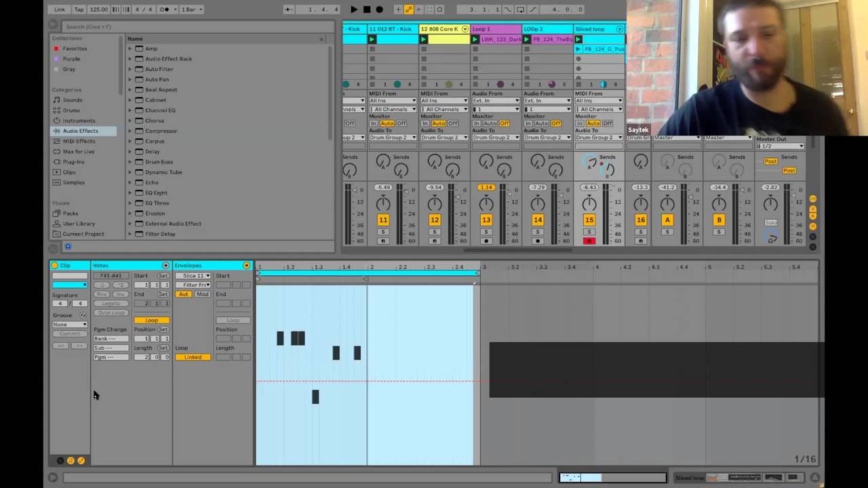Open track 11 MIDI From All Ins dropdown
Screen dimensions: 868x488
[393, 101]
